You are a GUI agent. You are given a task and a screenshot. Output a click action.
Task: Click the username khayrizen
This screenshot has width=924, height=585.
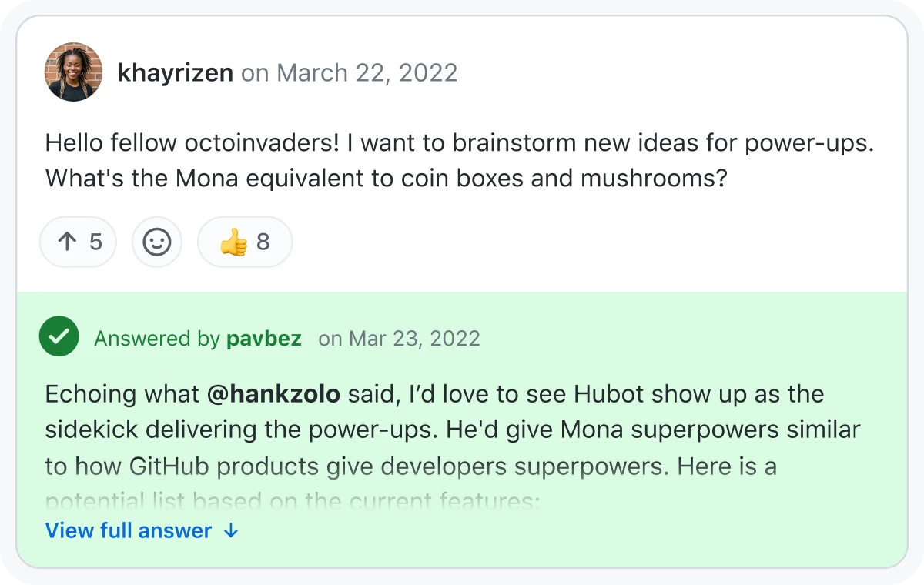(x=176, y=72)
